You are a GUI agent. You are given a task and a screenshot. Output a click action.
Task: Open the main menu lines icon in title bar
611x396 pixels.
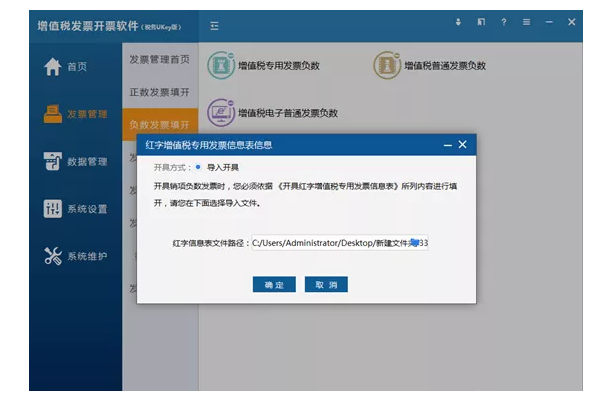(526, 22)
